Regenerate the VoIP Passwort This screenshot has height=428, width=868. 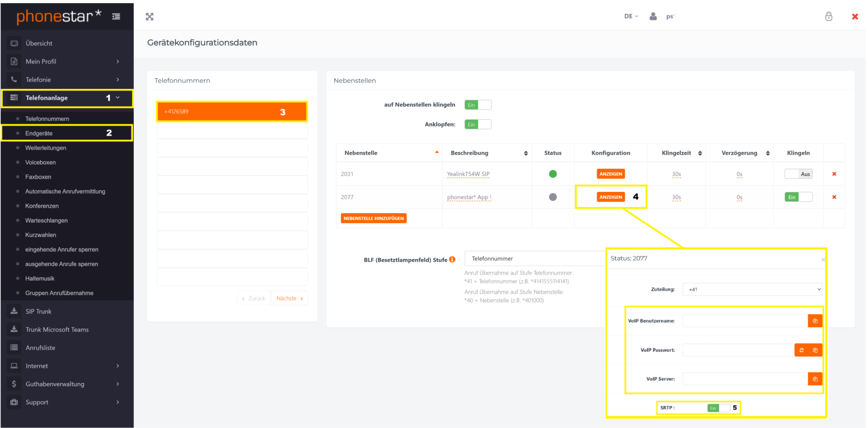click(801, 350)
